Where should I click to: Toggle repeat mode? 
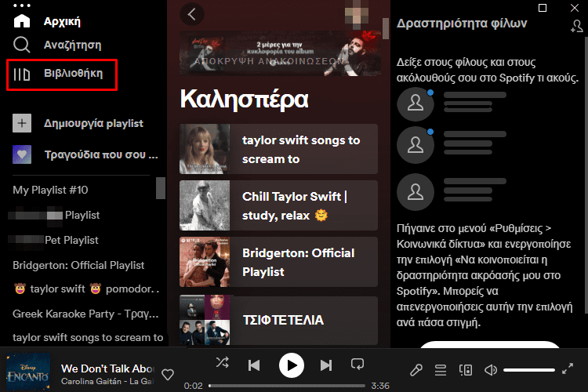pos(358,364)
